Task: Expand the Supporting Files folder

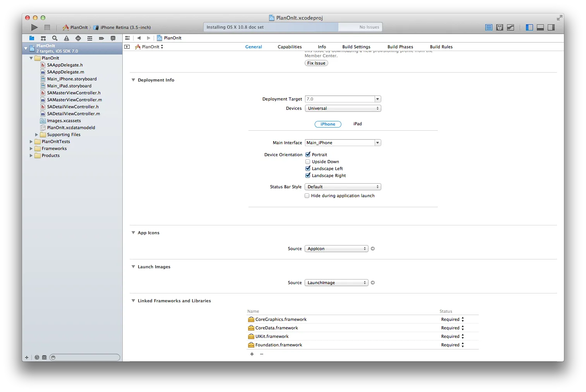Action: point(37,135)
